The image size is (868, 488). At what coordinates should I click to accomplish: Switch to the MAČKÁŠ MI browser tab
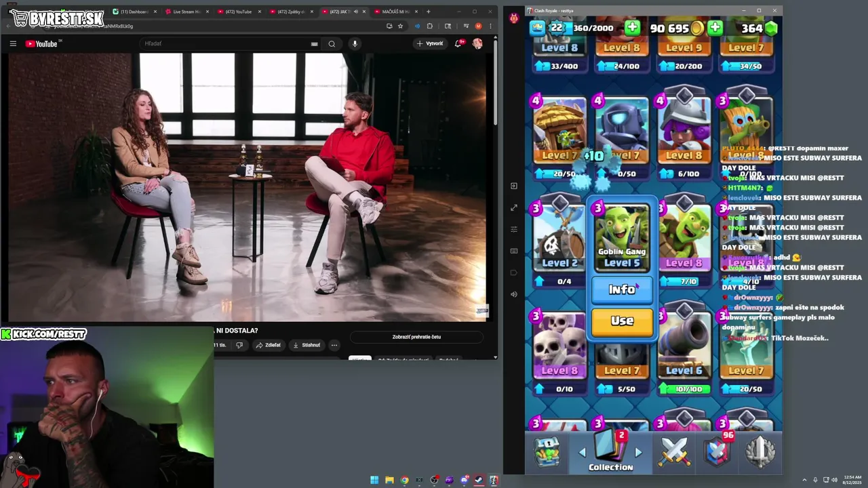(x=395, y=12)
